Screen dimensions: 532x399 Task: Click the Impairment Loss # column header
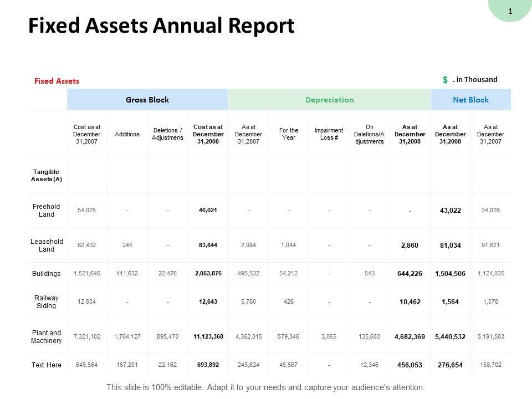329,134
